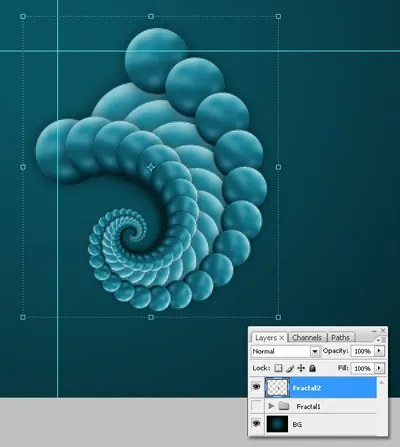Show the Fractal1 group
The height and width of the screenshot is (447, 400).
pyautogui.click(x=256, y=406)
